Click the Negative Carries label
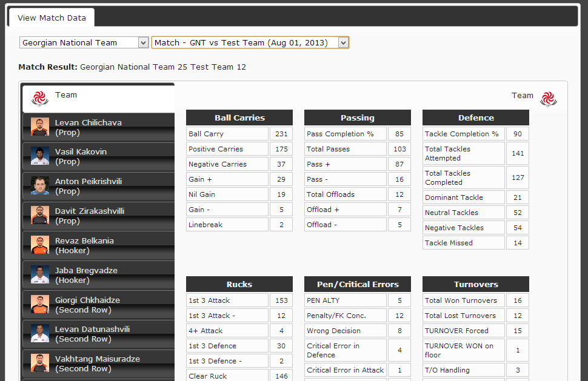This screenshot has height=381, width=588. tap(218, 164)
